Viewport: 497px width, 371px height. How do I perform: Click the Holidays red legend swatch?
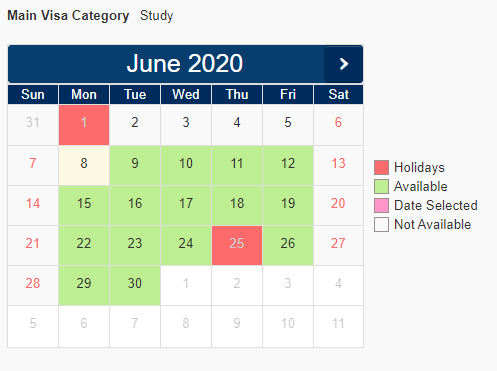pyautogui.click(x=381, y=167)
